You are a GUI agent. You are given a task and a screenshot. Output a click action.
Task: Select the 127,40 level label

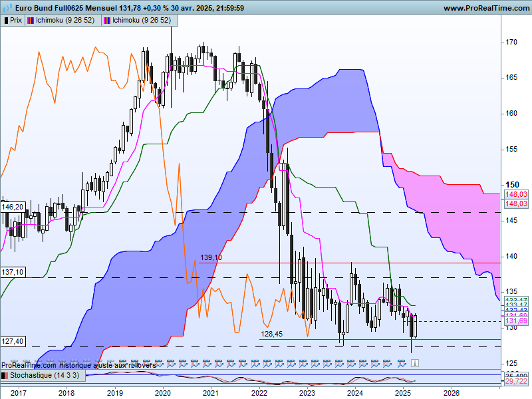[13, 341]
